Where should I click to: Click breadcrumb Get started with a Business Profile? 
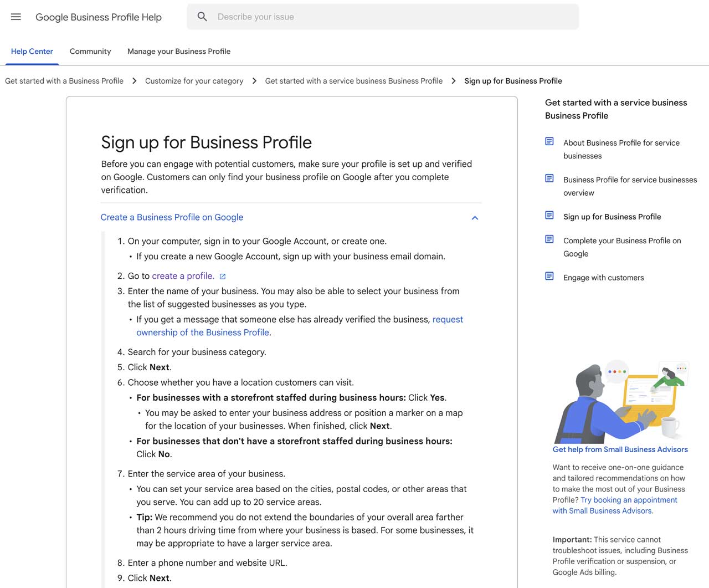coord(64,80)
